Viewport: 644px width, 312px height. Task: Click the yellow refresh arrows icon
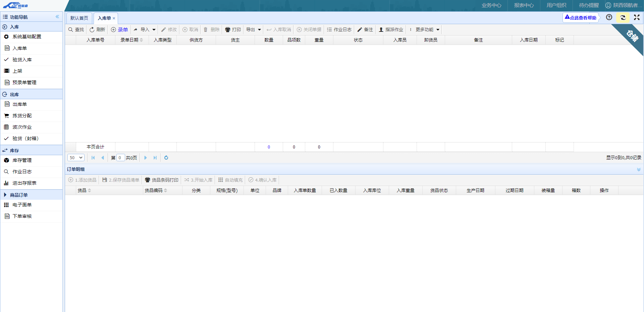point(623,17)
